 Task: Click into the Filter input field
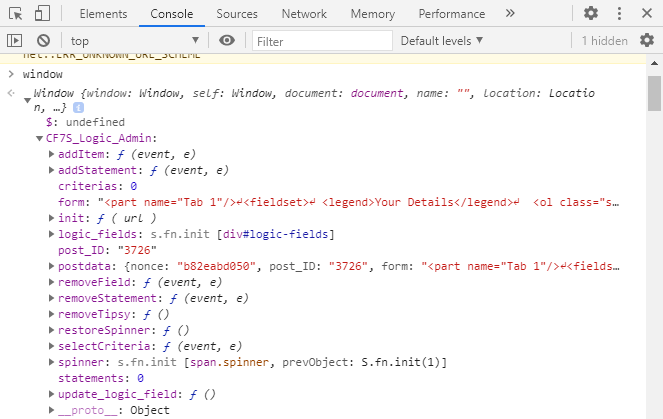[320, 40]
